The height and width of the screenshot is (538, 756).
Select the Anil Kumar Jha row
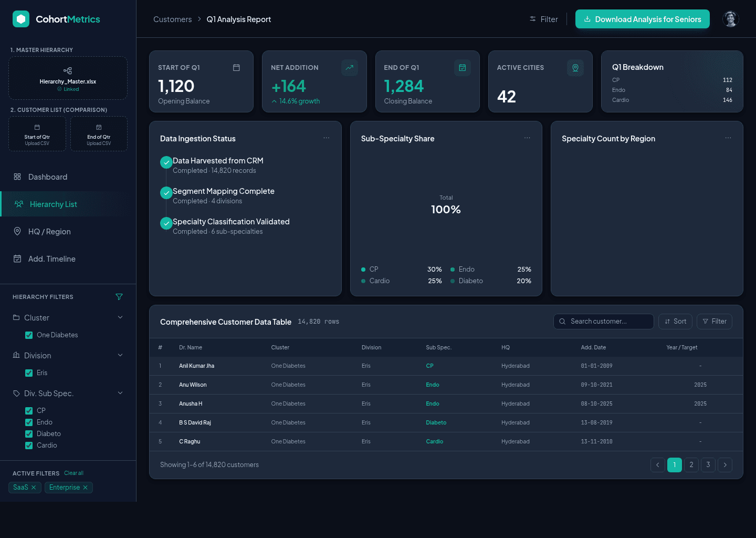pos(446,366)
